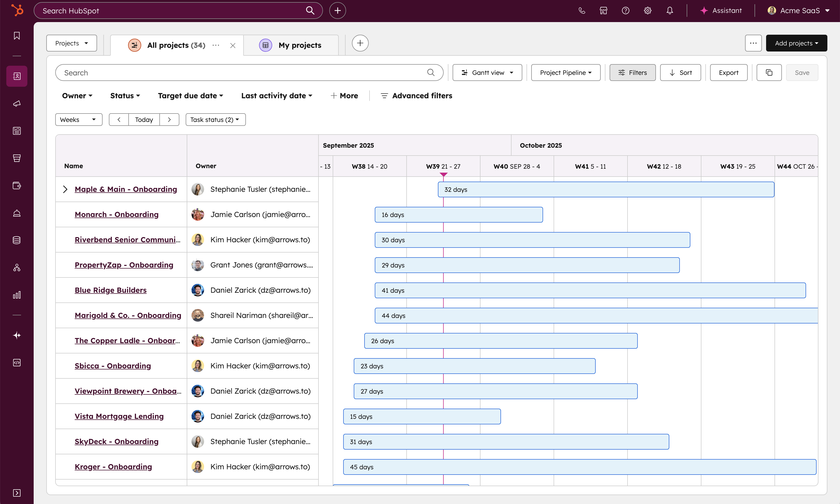Image resolution: width=840 pixels, height=504 pixels.
Task: Click the copy view icon button
Action: 769,73
